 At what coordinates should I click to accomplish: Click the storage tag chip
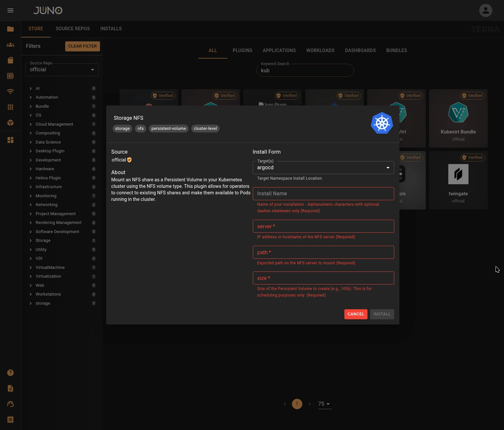pos(122,129)
